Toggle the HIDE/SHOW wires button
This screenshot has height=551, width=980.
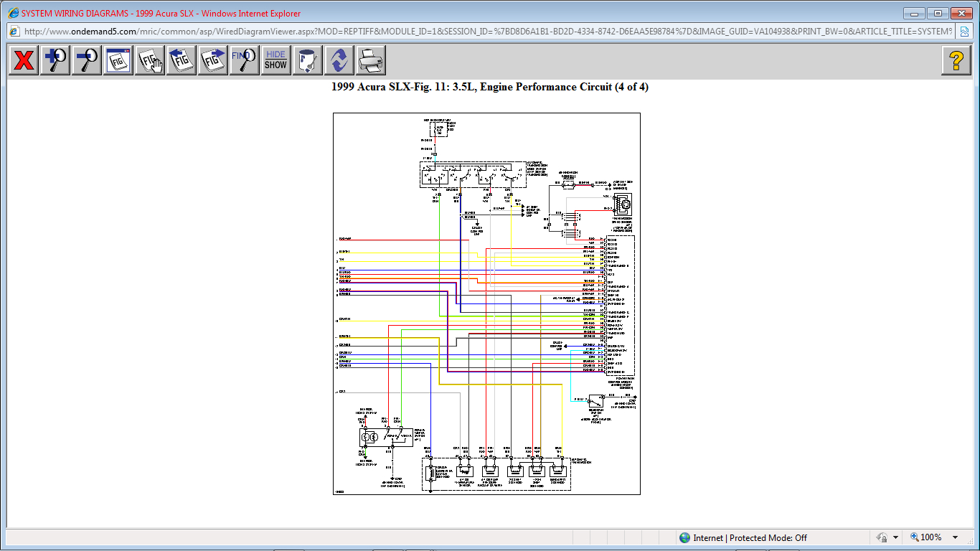coord(275,60)
